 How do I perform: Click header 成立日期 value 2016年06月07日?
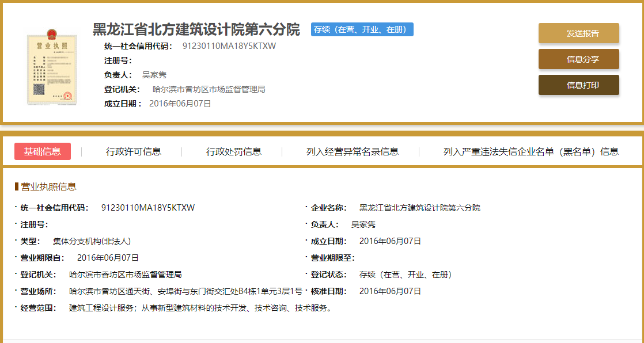pos(180,104)
